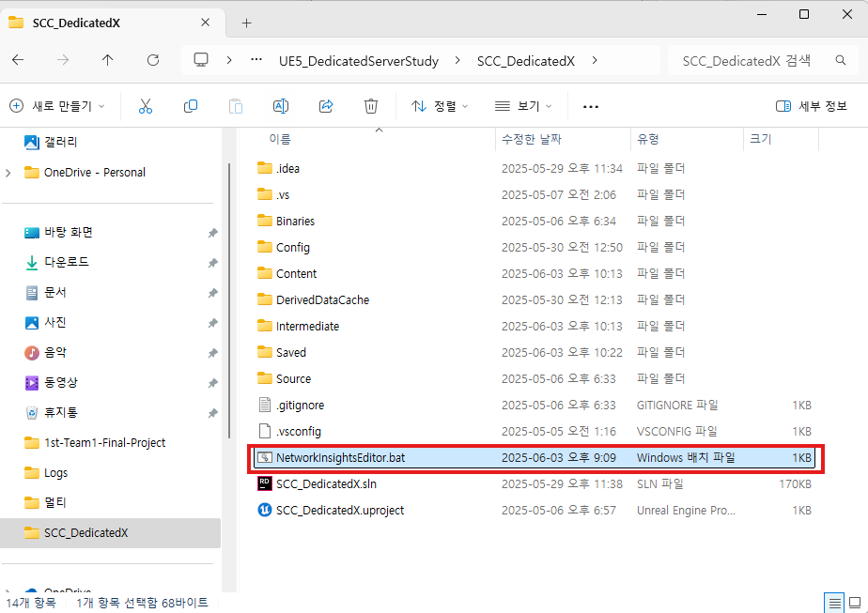Click the This PC monitor icon in address bar

(x=201, y=60)
